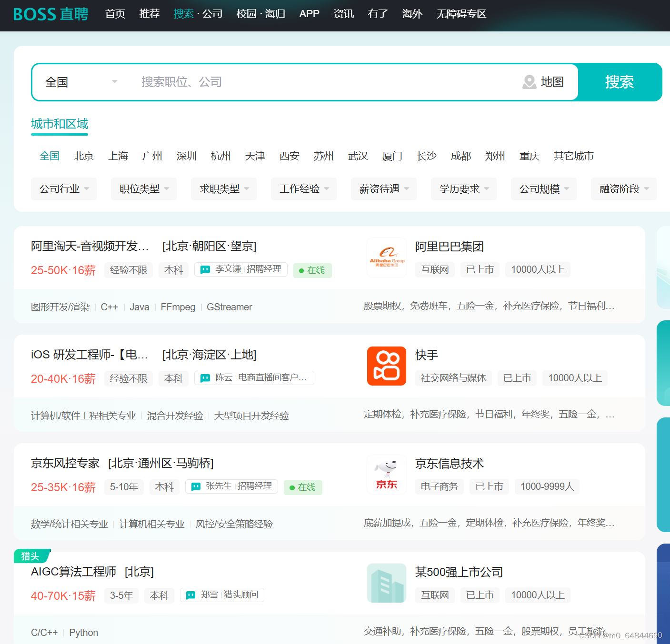
Task: Expand the 公司行业 filter
Action: (64, 189)
